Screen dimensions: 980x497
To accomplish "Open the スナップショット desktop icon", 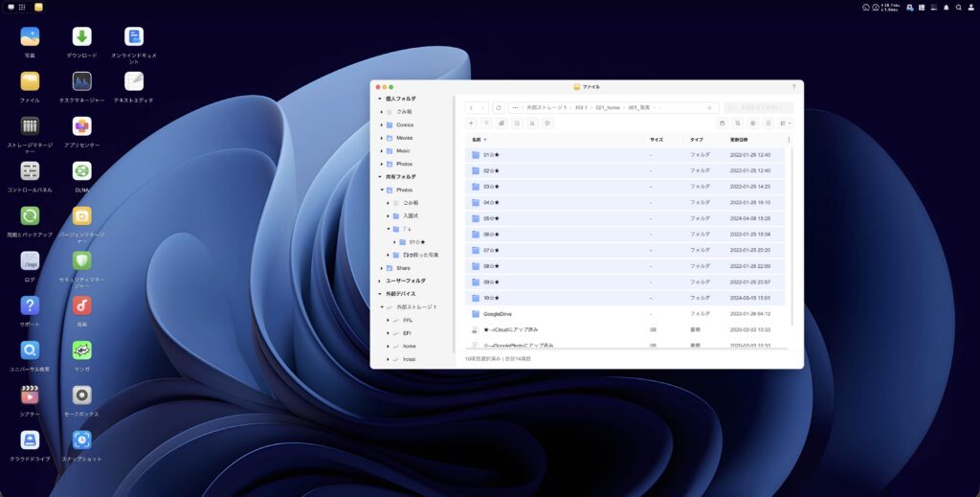I will click(81, 440).
